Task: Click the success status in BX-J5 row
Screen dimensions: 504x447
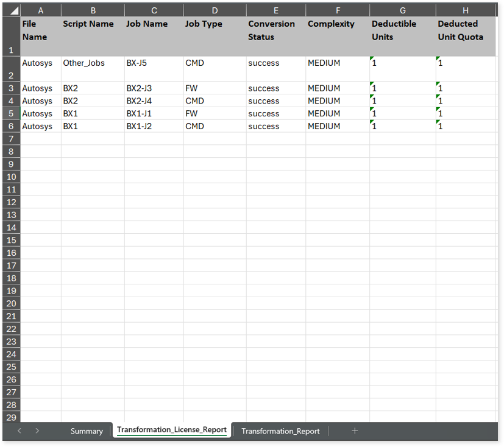Action: 276,69
